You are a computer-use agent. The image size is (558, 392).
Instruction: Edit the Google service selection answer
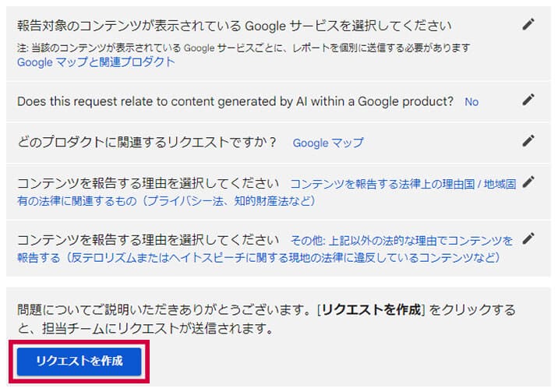pyautogui.click(x=528, y=24)
